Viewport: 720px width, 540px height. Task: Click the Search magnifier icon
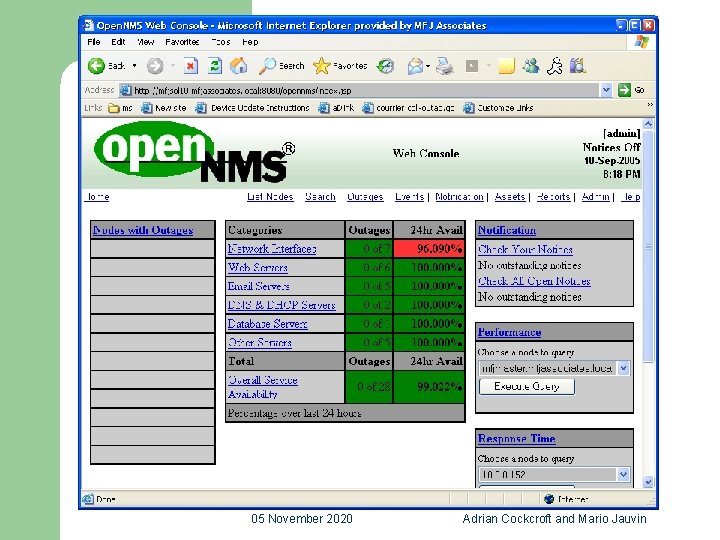click(x=267, y=66)
